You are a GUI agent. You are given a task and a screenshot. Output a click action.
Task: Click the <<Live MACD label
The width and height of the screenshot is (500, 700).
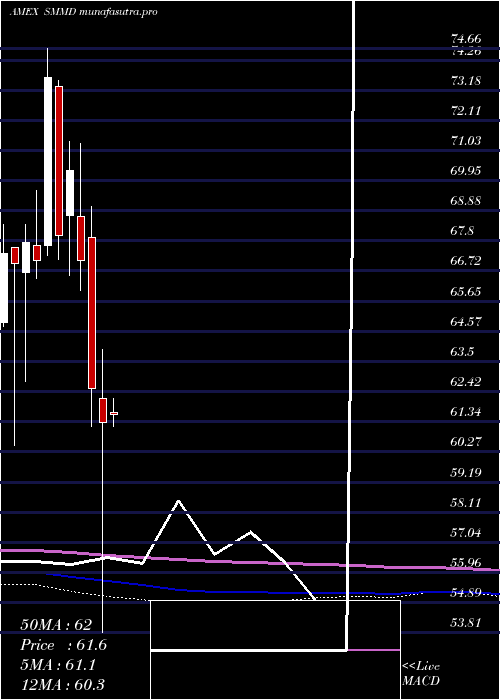tap(421, 673)
